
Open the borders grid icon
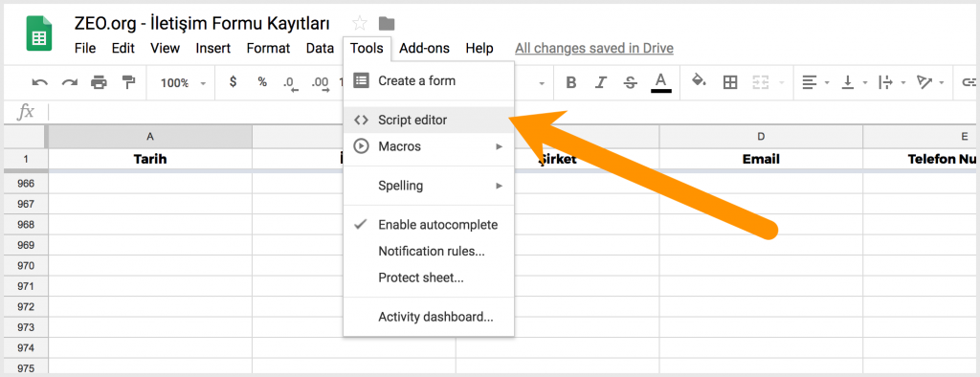click(730, 82)
